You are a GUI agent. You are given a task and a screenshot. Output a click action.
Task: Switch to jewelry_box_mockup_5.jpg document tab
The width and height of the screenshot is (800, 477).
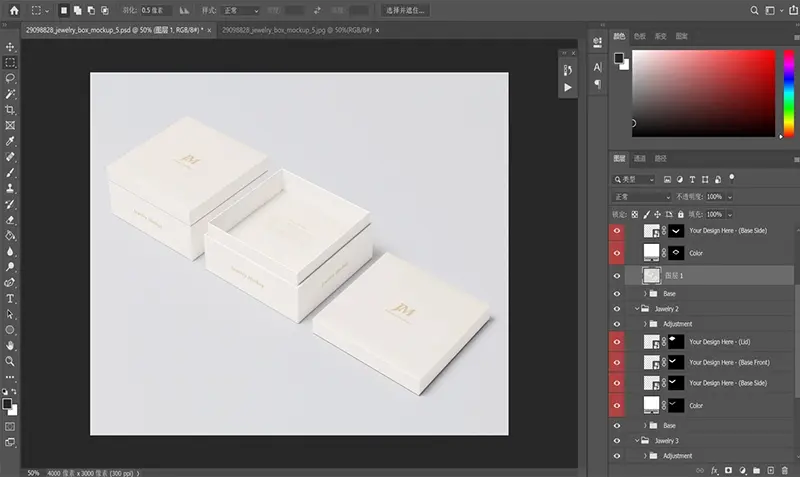click(x=297, y=30)
